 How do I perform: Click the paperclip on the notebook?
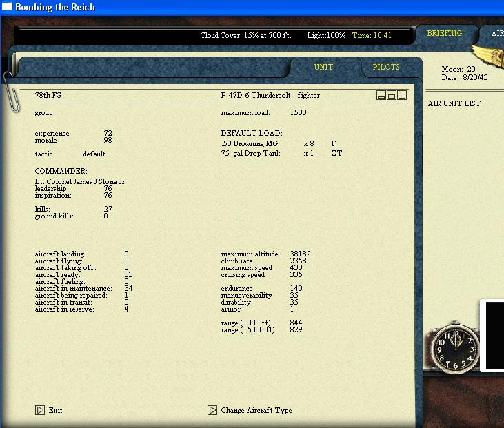pos(10,92)
